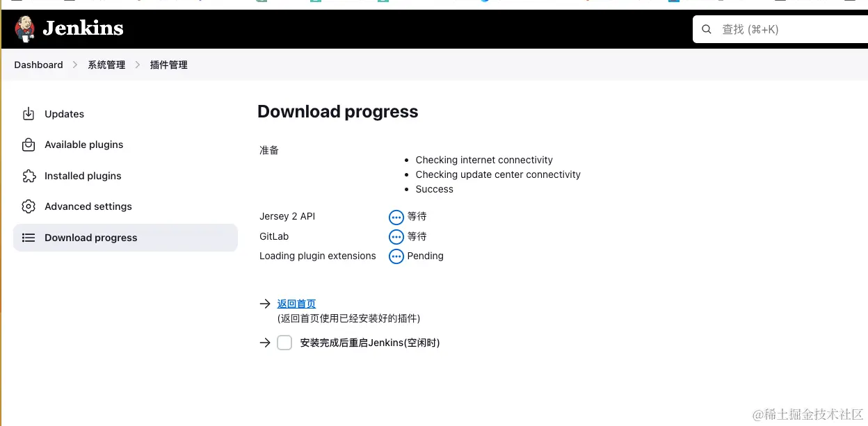868x426 pixels.
Task: Click pending status icon for GitLab
Action: (x=396, y=237)
